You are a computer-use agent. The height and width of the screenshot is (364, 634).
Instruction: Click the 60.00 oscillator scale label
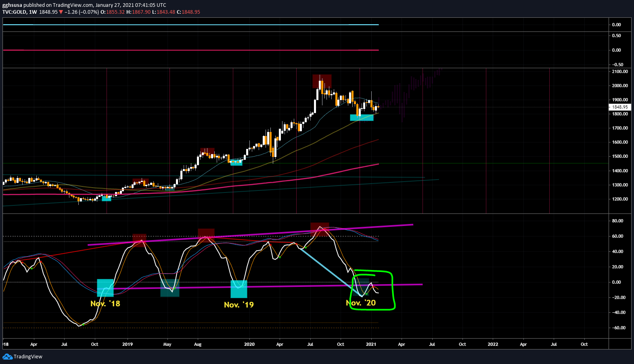click(x=617, y=236)
